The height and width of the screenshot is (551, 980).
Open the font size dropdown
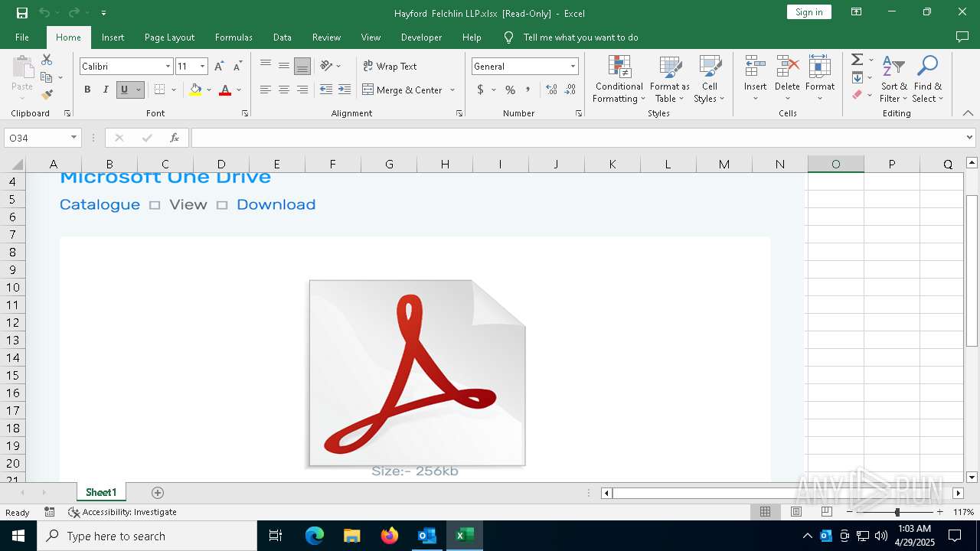[202, 67]
